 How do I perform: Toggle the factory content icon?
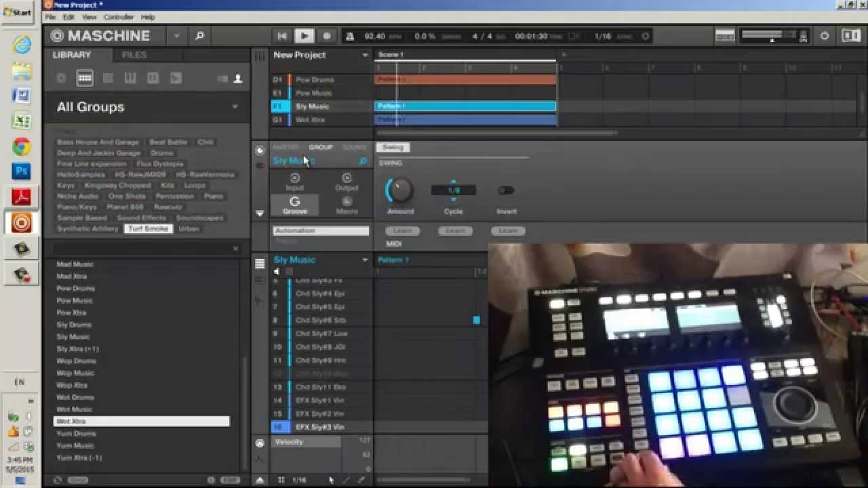(x=222, y=79)
